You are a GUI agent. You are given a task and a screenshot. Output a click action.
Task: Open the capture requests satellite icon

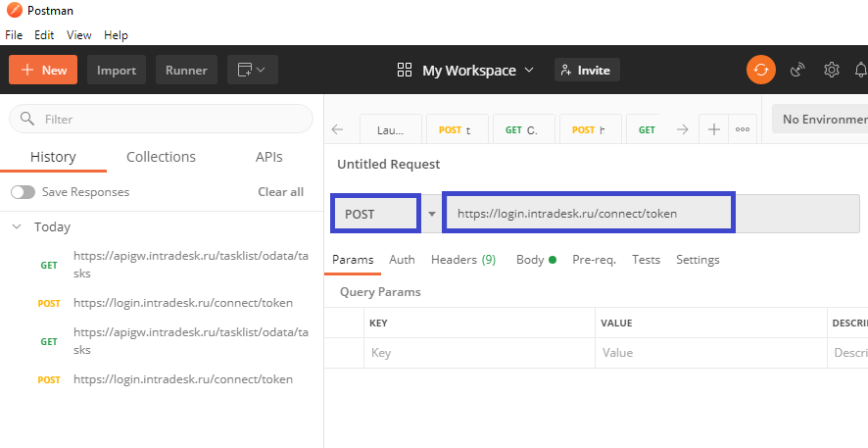tap(797, 70)
